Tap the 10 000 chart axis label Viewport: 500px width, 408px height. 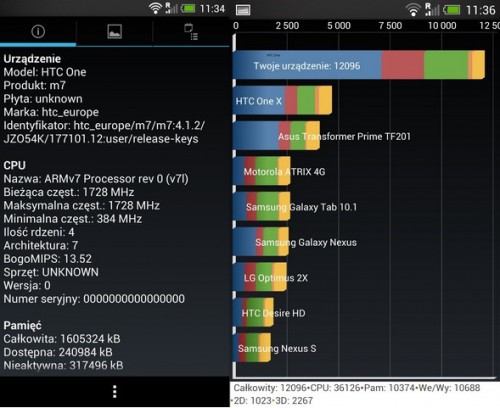pyautogui.click(x=442, y=26)
